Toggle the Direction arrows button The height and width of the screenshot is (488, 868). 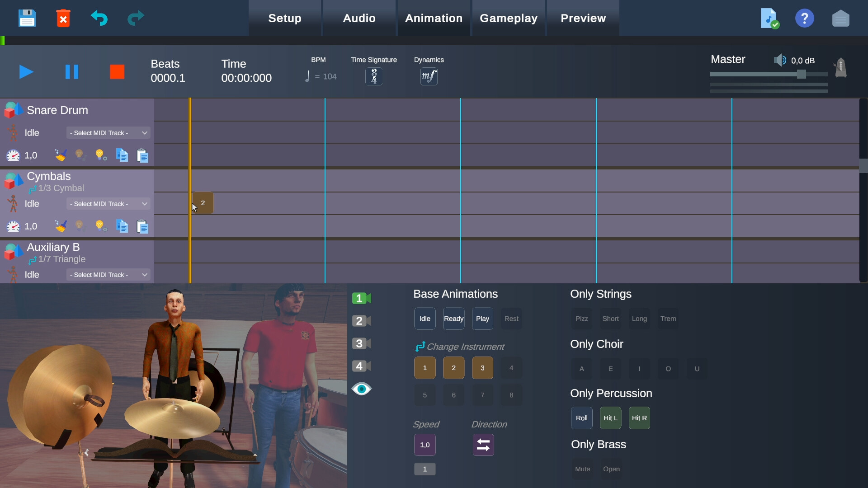483,445
